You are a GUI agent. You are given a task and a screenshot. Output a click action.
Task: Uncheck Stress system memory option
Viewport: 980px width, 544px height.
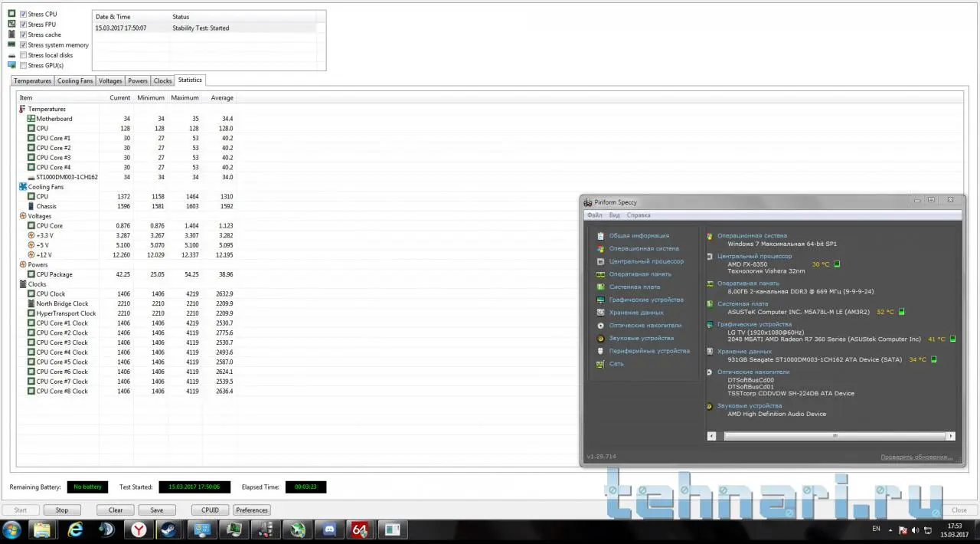tap(23, 45)
